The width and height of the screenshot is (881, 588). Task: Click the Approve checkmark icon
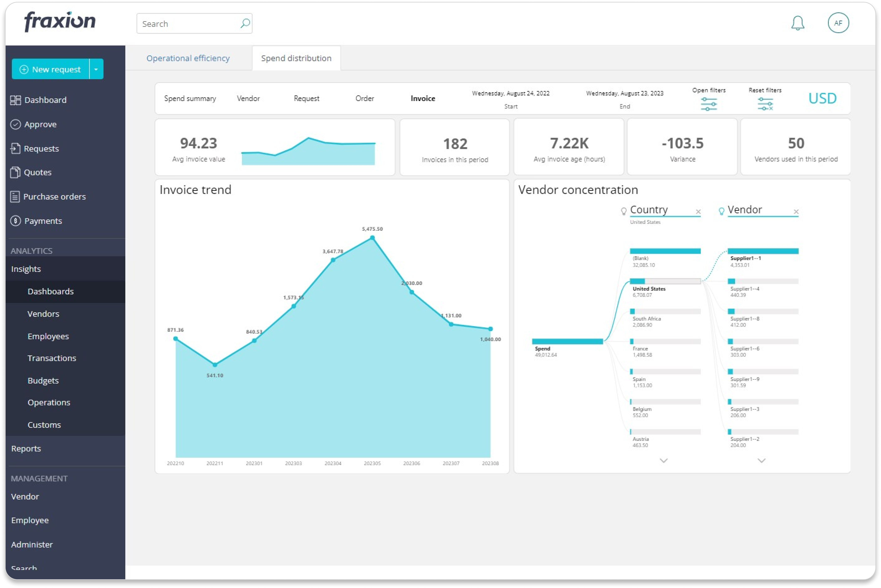pyautogui.click(x=15, y=125)
